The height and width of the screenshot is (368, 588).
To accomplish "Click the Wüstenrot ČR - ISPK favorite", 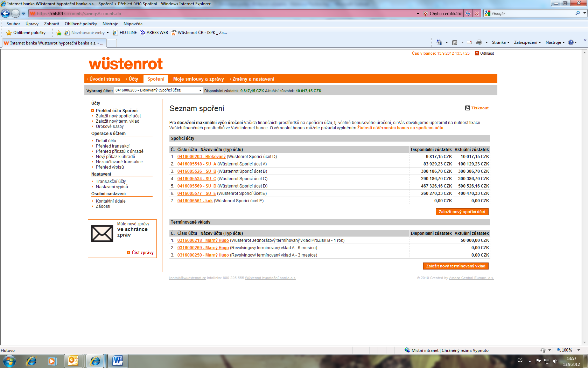I will [199, 33].
